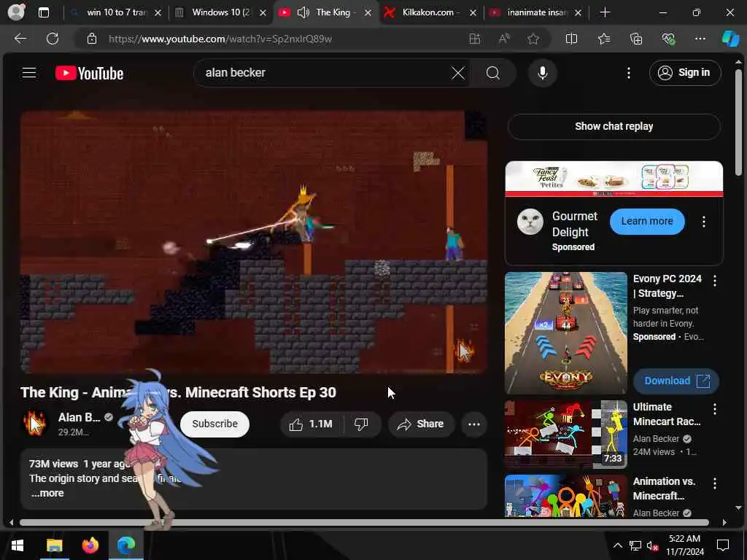Open File Explorer from the taskbar
Viewport: 747px width, 560px height.
click(54, 545)
